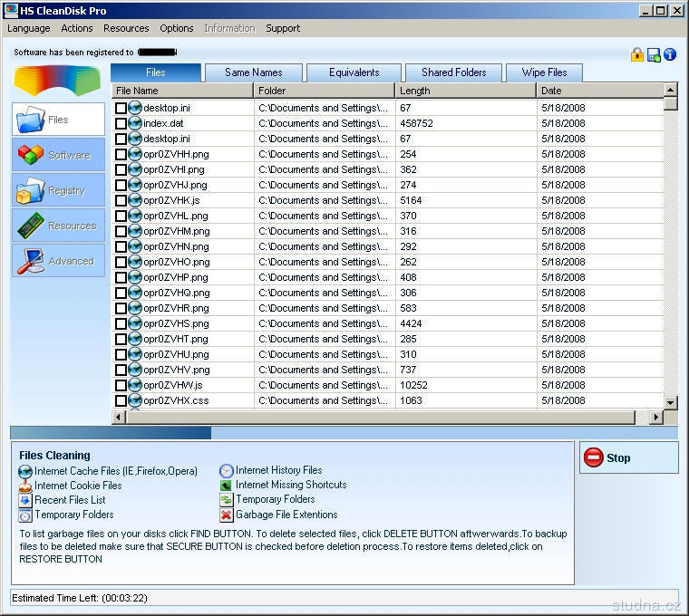Screen dimensions: 689x616
Task: Check the box for index.dat
Action: (121, 124)
